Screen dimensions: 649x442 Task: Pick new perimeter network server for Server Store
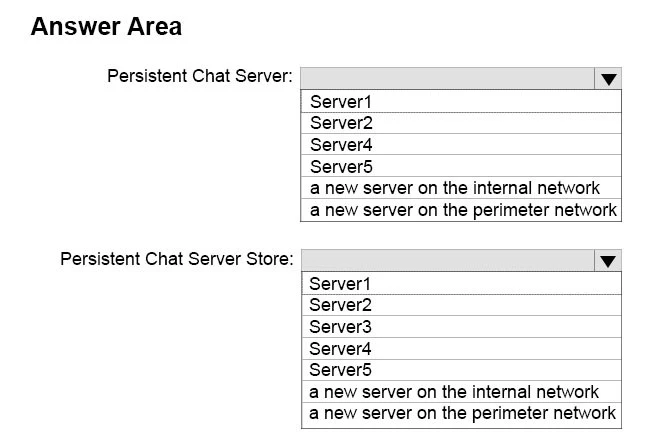click(x=460, y=413)
